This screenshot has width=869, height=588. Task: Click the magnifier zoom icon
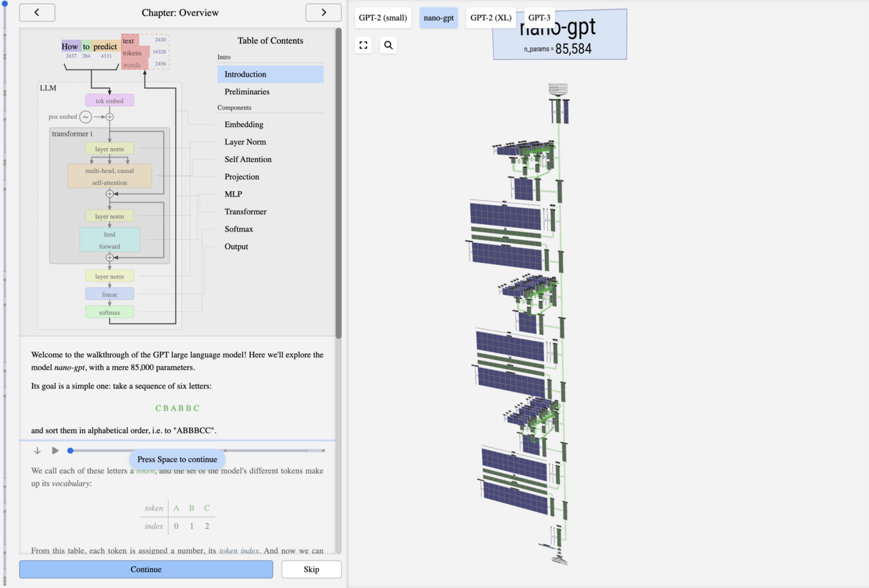click(388, 45)
